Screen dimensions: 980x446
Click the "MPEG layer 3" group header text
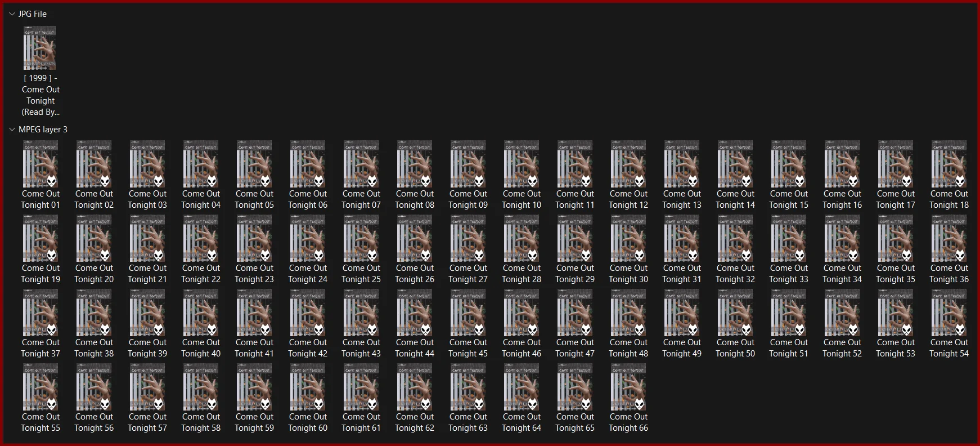[43, 130]
